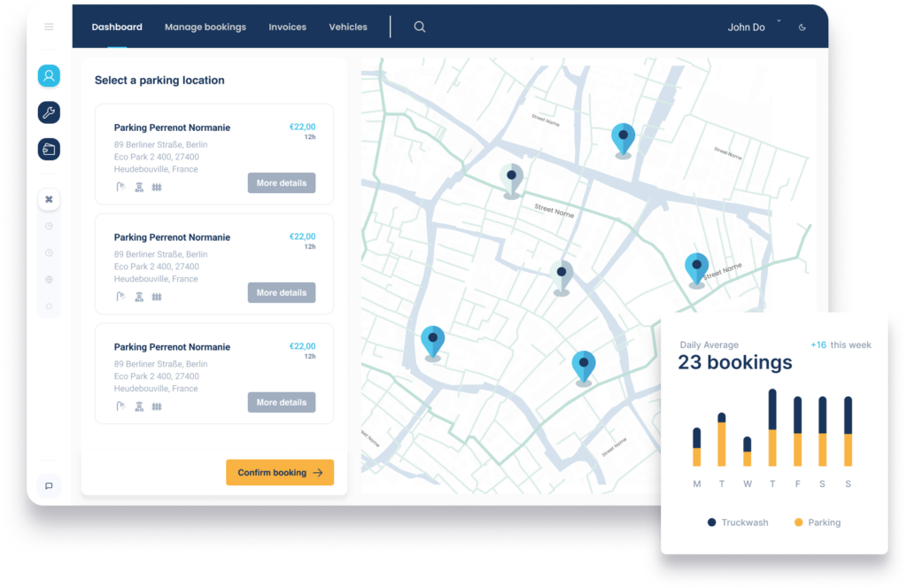Toggle the Parking series in chart legend
The height and width of the screenshot is (588, 907).
pos(817,522)
